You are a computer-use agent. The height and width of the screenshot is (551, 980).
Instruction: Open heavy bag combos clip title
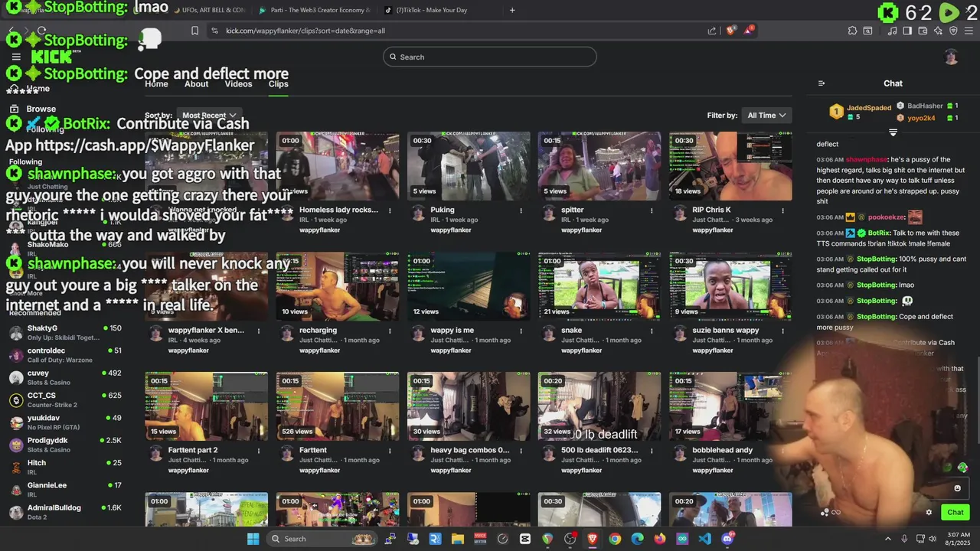(469, 450)
